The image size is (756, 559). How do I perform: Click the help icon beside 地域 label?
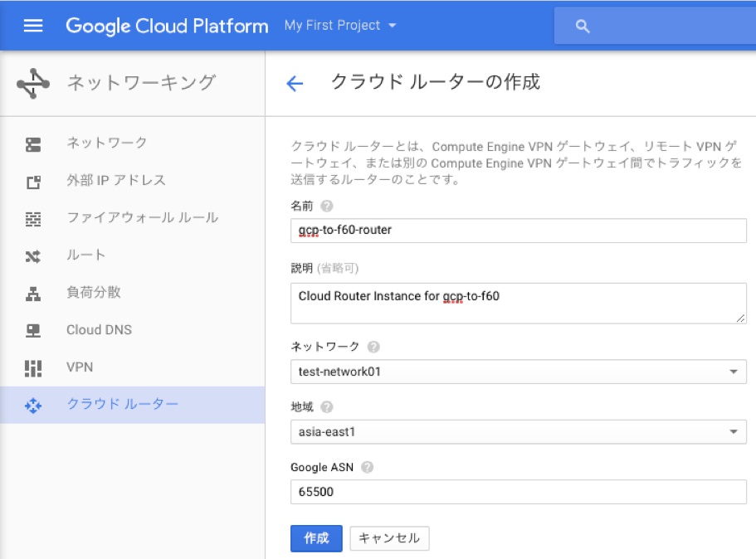click(326, 407)
